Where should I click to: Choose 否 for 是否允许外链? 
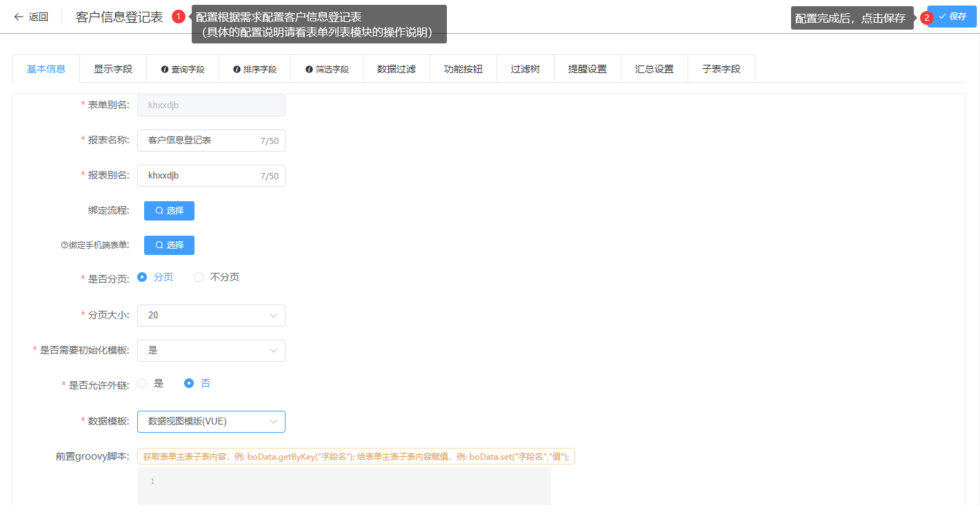pyautogui.click(x=189, y=383)
